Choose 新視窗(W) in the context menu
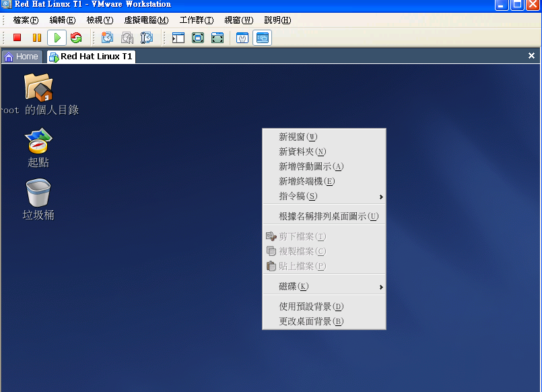This screenshot has height=392, width=542. coord(325,137)
